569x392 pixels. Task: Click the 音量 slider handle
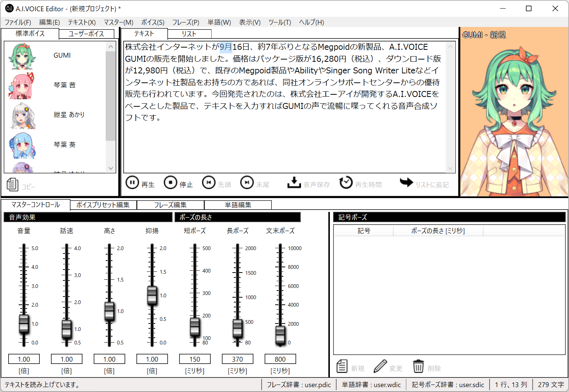(24, 324)
